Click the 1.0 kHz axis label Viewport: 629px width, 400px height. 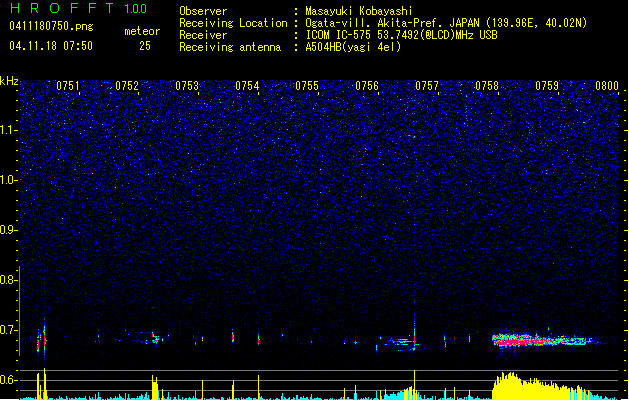tap(9, 180)
